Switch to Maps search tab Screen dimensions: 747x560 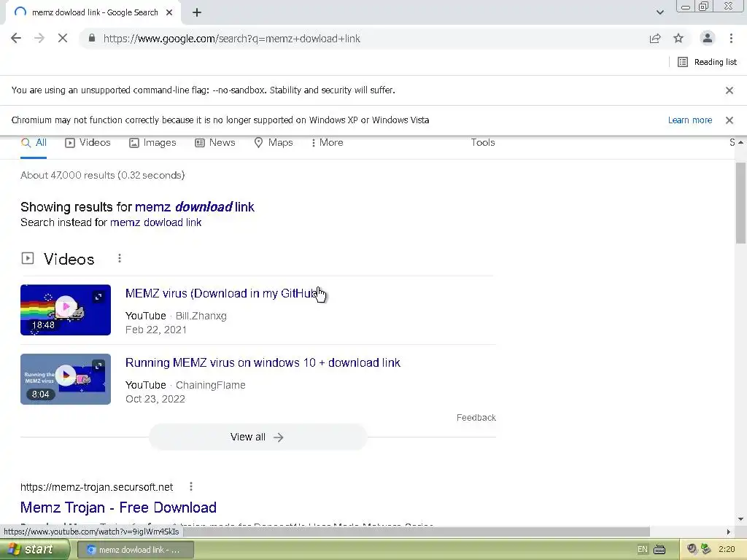[x=274, y=143]
